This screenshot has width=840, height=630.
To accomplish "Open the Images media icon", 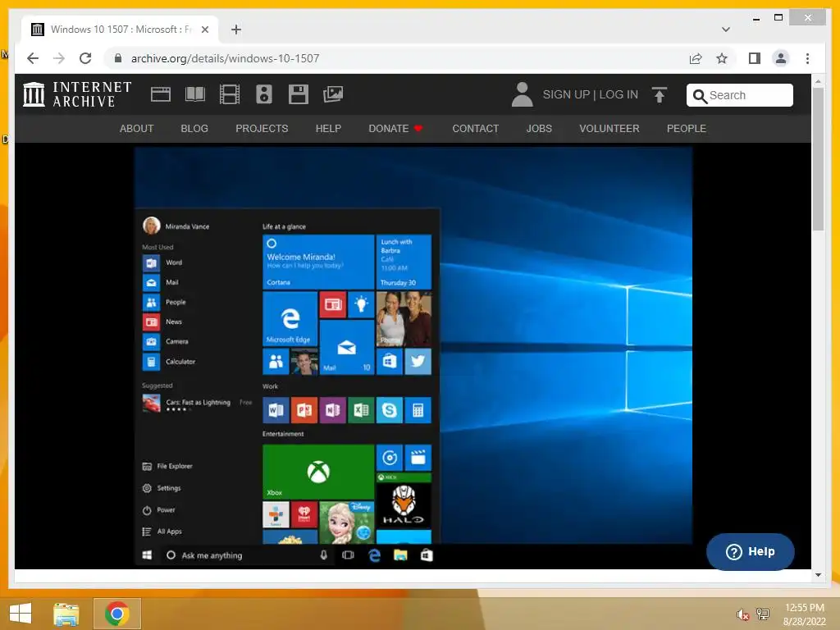I will tap(333, 94).
